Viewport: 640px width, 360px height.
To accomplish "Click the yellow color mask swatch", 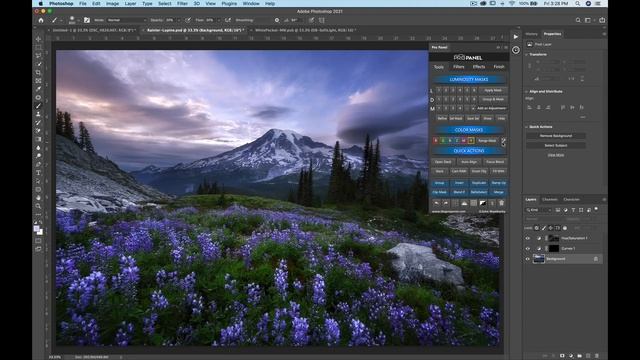I will (x=471, y=140).
